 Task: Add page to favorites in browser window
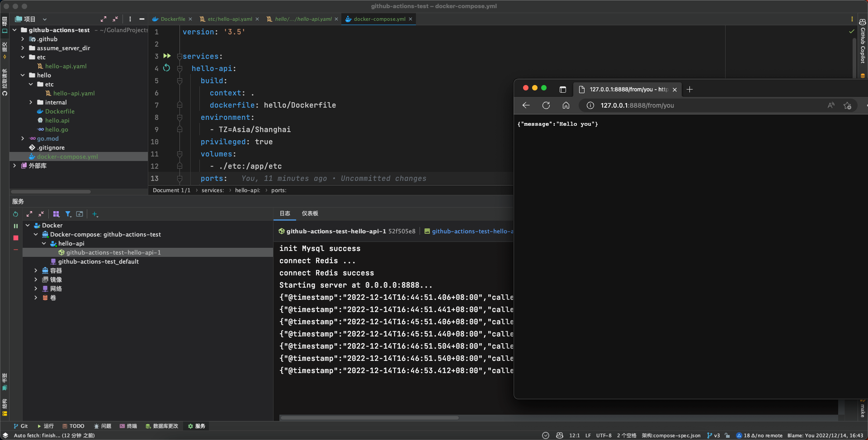point(847,105)
